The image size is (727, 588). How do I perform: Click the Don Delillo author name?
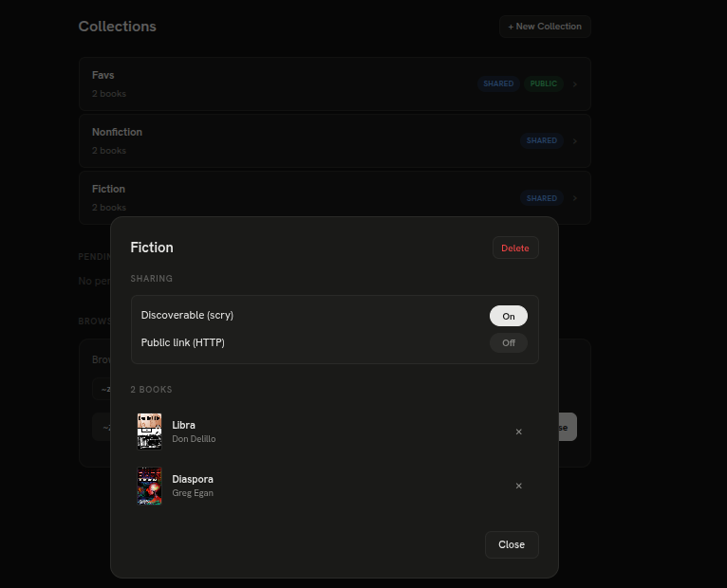(194, 439)
